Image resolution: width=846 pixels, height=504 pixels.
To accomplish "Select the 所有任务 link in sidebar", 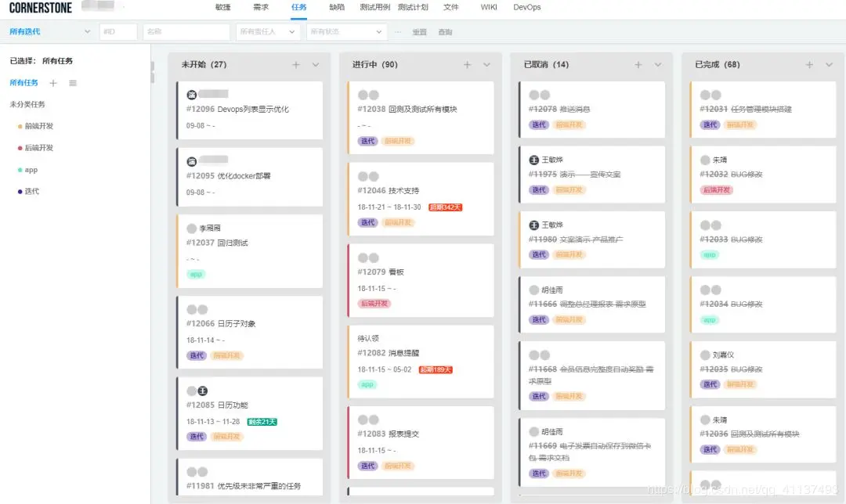I will click(x=23, y=82).
